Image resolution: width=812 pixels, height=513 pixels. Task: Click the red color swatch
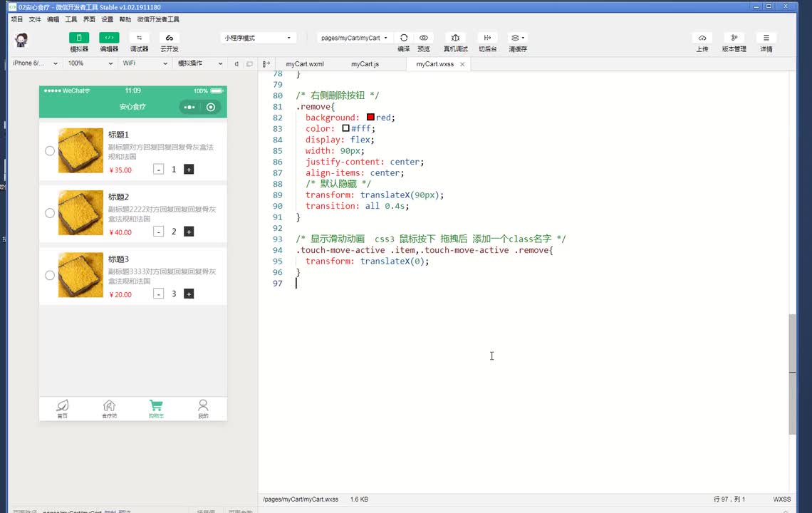pyautogui.click(x=370, y=117)
